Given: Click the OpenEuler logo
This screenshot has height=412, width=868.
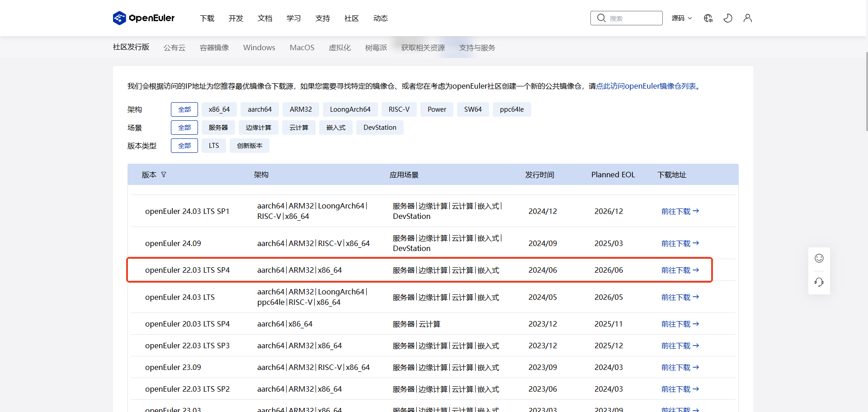Looking at the screenshot, I should (x=143, y=18).
